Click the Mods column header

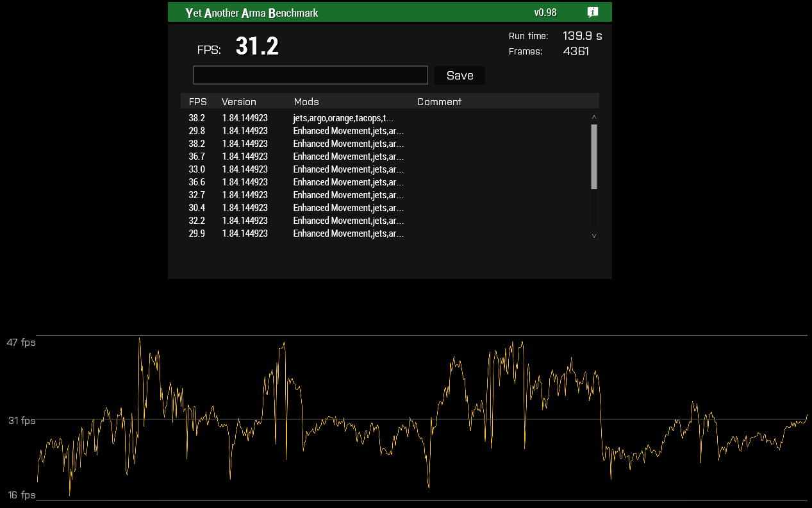tap(306, 101)
